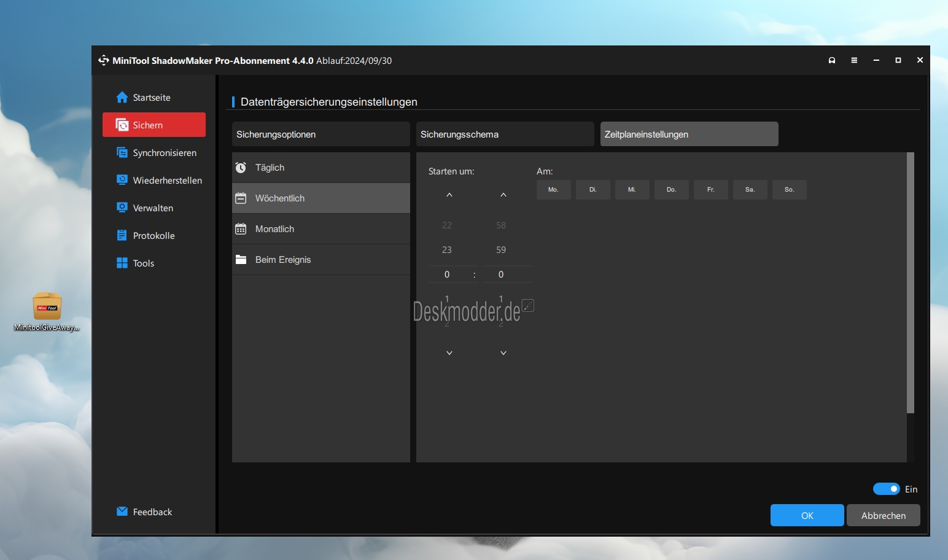Click the vertical scrollbar of settings panel

click(x=911, y=282)
